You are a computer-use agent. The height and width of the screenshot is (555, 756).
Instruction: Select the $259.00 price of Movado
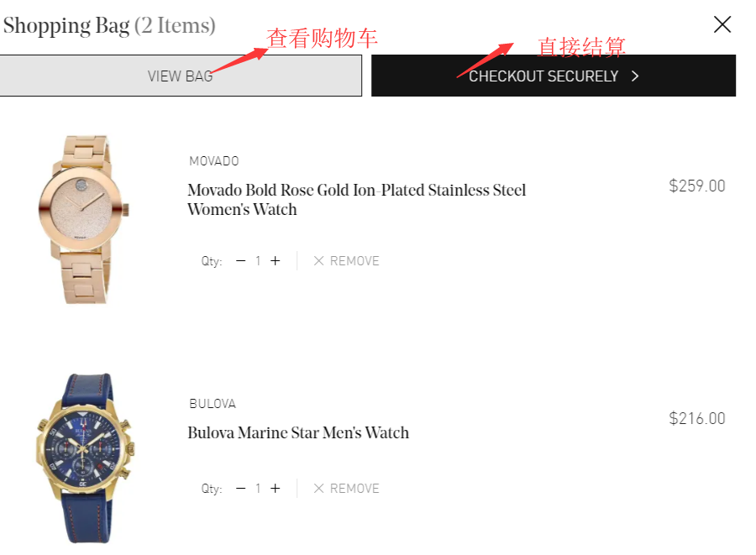pyautogui.click(x=696, y=186)
